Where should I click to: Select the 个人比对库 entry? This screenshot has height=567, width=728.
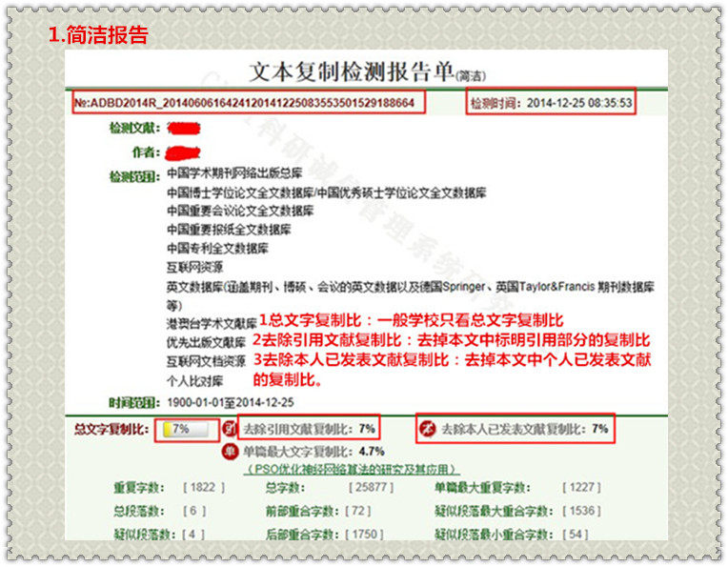[195, 381]
